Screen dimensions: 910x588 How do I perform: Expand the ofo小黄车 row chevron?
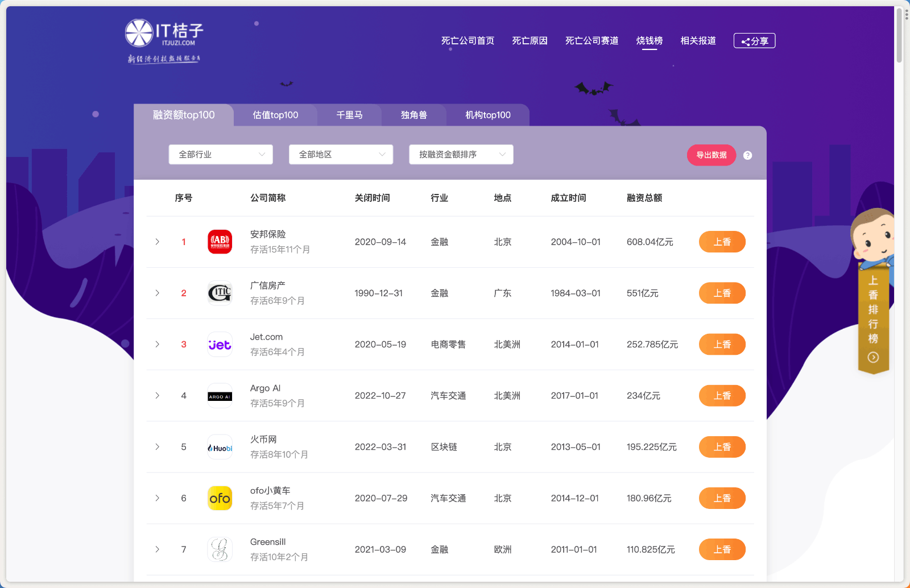[x=158, y=498]
